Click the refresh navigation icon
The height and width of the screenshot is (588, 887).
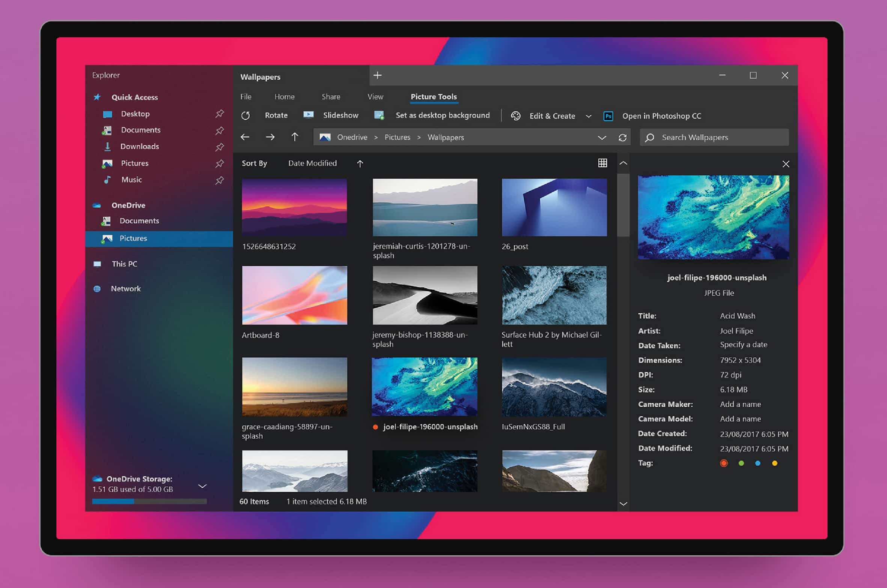click(622, 137)
